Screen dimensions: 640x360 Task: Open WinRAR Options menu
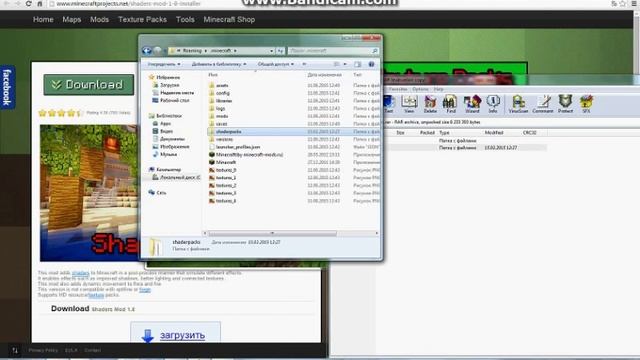click(420, 89)
